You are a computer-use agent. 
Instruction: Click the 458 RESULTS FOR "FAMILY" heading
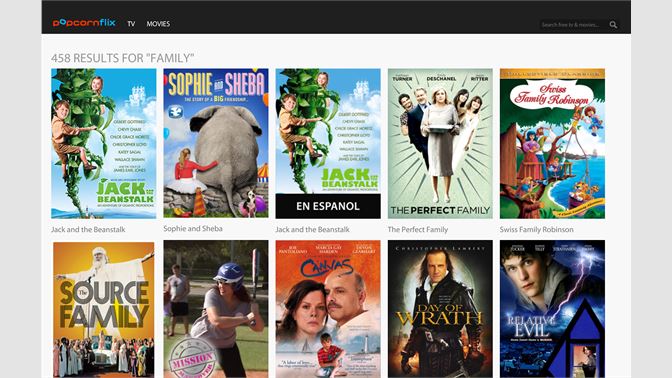[x=123, y=58]
